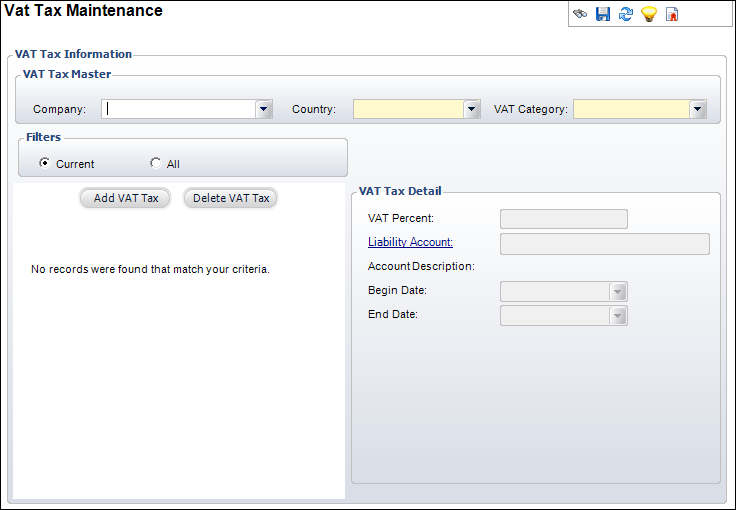Expand the Begin Date picker arrow
This screenshot has height=510, width=736.
618,292
